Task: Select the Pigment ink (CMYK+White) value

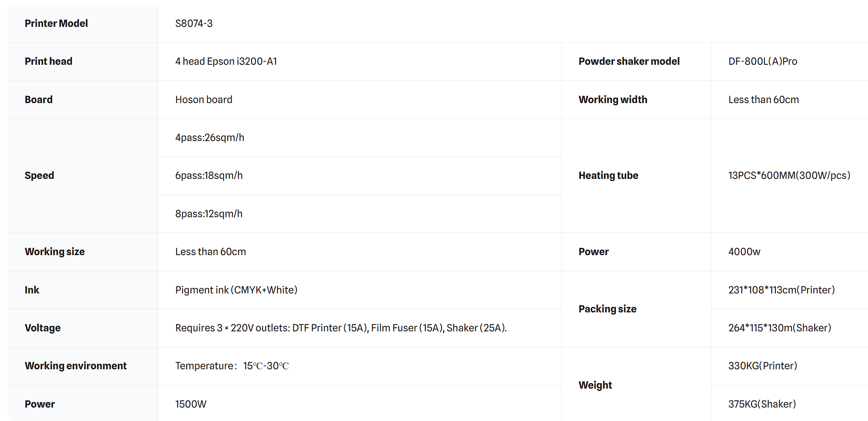Action: click(x=236, y=290)
